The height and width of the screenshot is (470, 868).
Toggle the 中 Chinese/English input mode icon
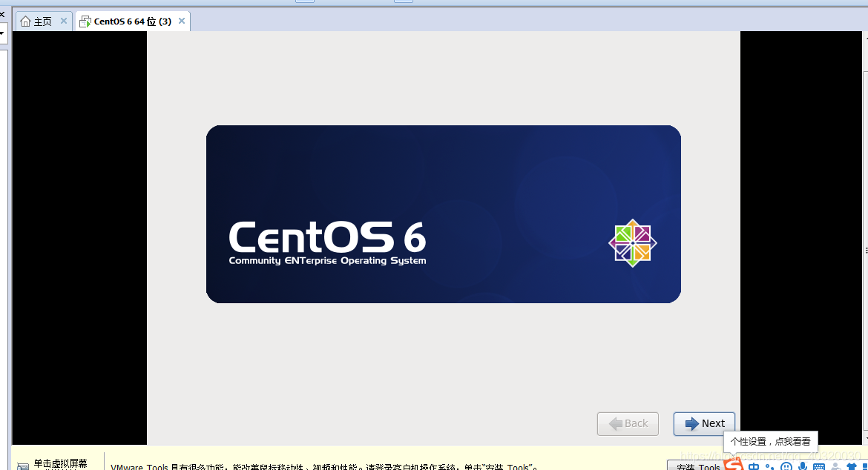point(754,466)
